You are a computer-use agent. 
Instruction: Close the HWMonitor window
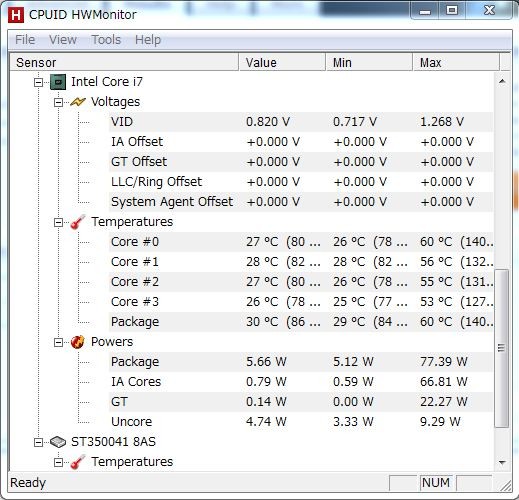(489, 11)
